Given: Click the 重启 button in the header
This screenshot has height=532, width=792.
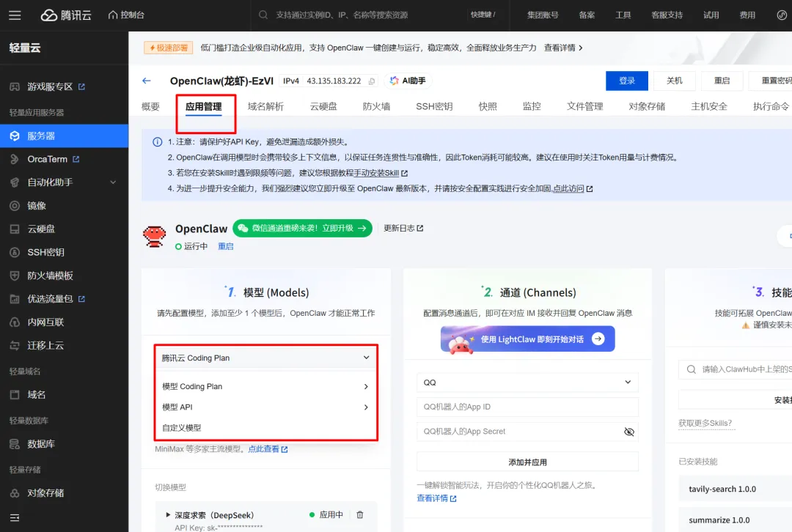Looking at the screenshot, I should click(x=722, y=81).
